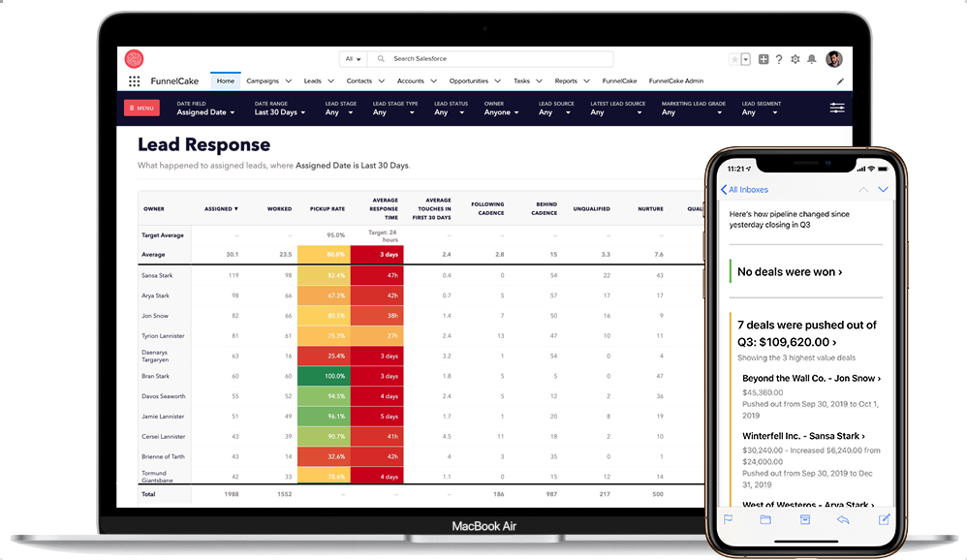Open the Campaigns tab

tap(263, 80)
